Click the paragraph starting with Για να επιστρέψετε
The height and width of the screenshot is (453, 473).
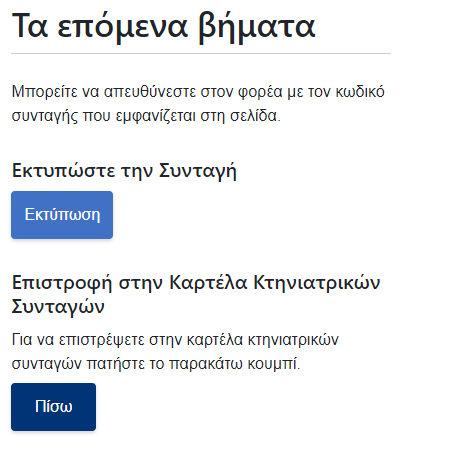click(175, 352)
